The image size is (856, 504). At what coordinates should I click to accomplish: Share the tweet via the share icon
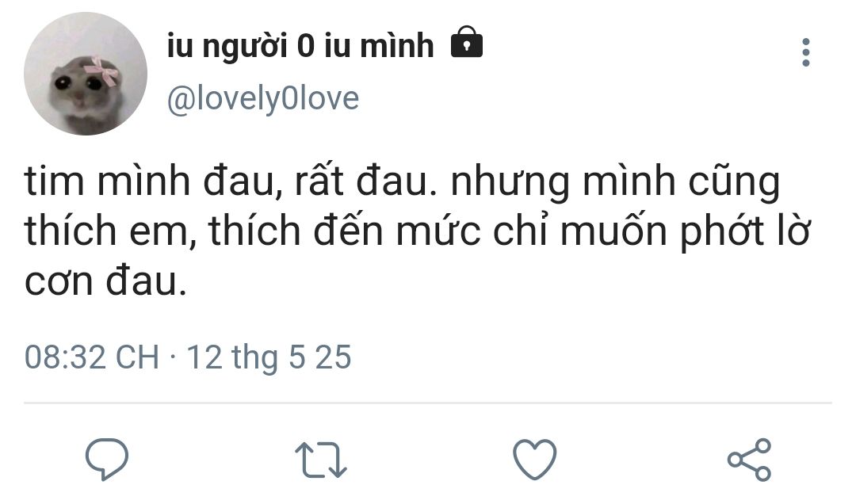coord(749,459)
